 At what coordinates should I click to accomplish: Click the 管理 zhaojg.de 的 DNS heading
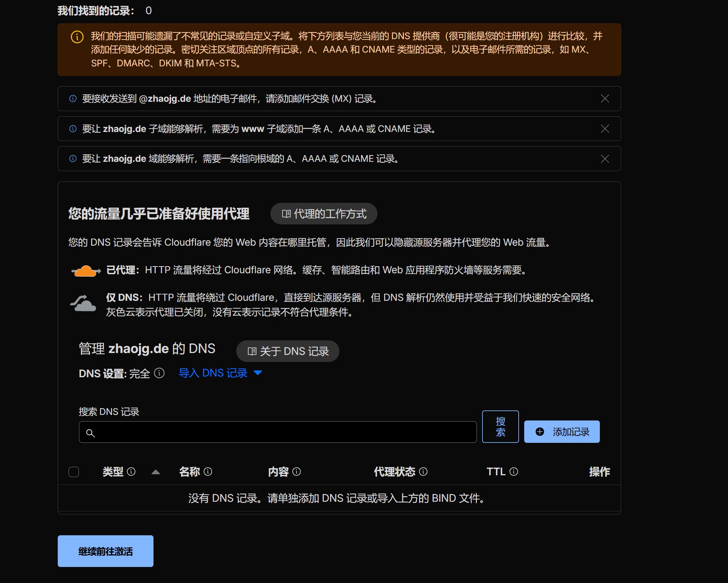coord(147,349)
